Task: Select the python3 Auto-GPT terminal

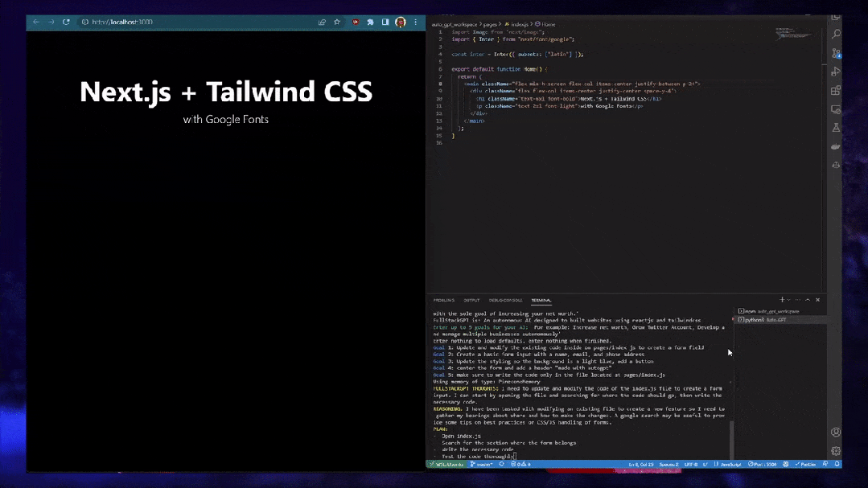Action: pos(780,320)
